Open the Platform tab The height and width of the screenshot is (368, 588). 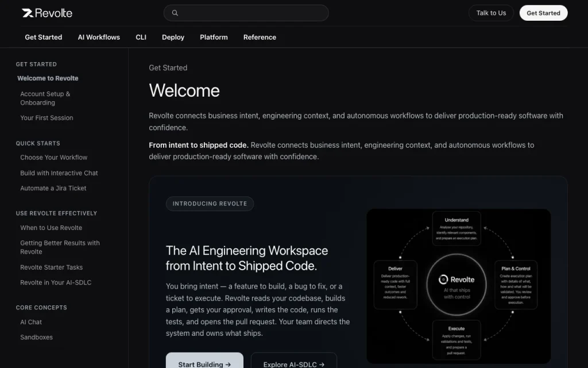pos(214,37)
